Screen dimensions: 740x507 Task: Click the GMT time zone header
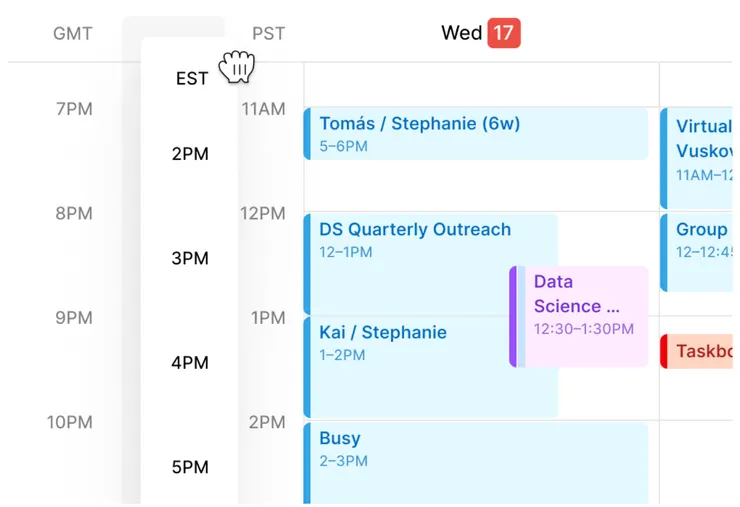pos(73,34)
